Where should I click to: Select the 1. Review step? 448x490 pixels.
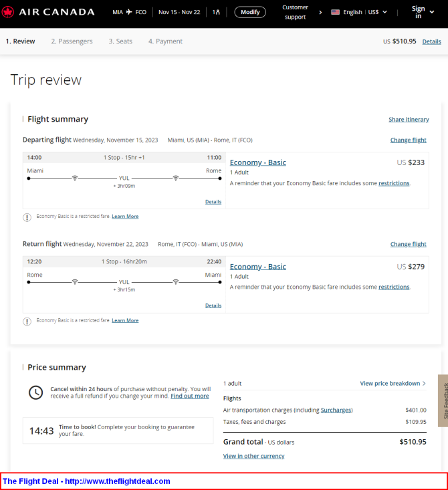(20, 41)
